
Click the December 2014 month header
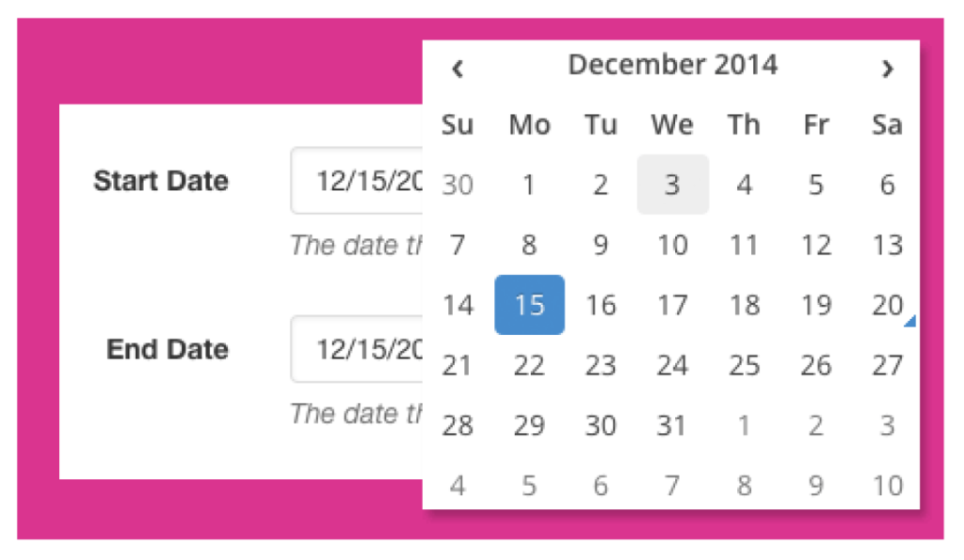(x=672, y=65)
